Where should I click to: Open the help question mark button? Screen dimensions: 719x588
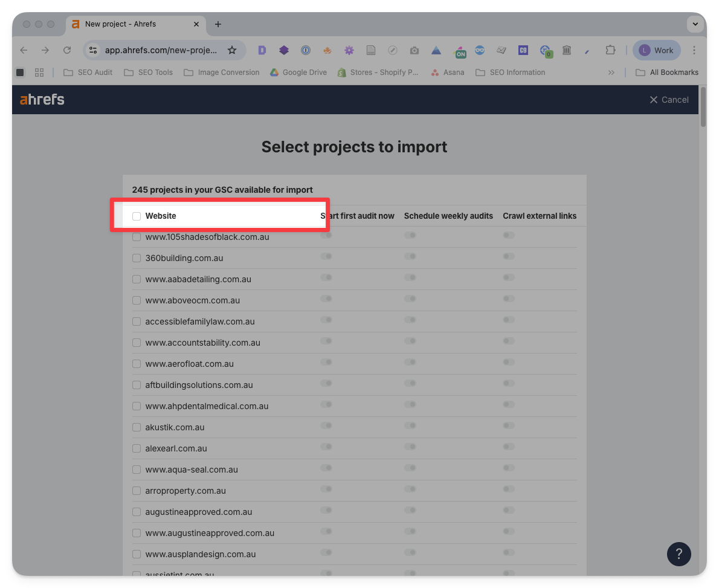tap(679, 554)
